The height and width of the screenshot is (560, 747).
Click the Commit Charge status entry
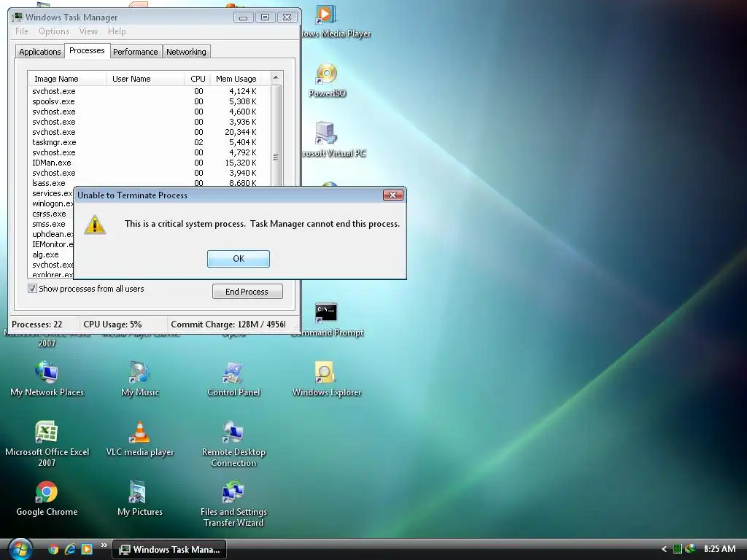228,324
